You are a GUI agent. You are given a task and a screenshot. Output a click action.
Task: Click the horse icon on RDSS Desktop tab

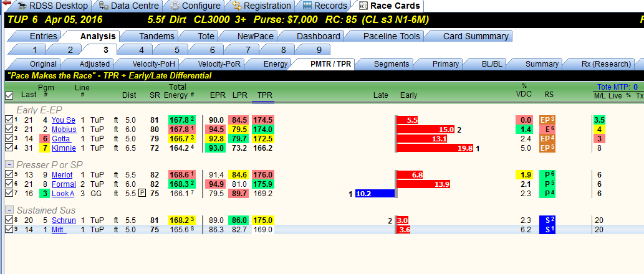[22, 6]
